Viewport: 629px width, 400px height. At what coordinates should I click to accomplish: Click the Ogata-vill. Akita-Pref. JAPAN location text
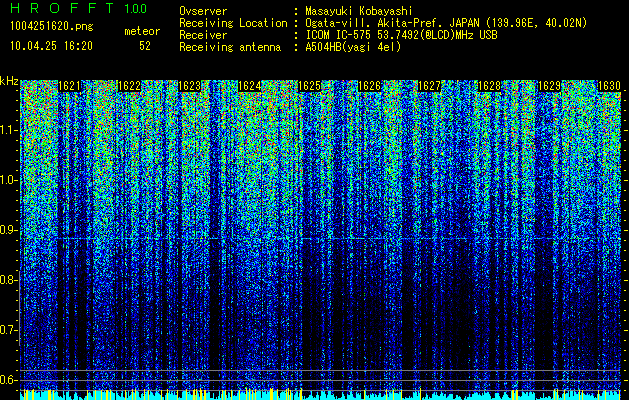coord(446,23)
